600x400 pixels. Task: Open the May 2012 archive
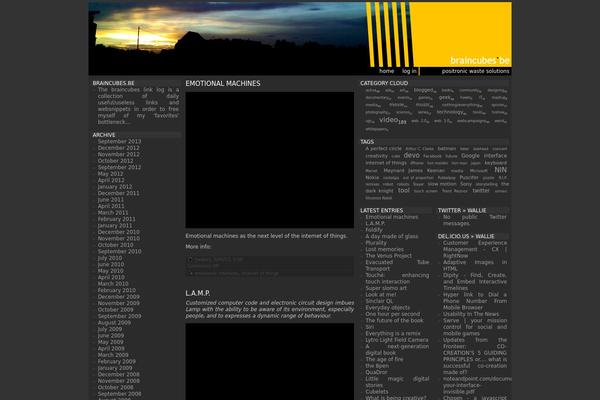111,174
